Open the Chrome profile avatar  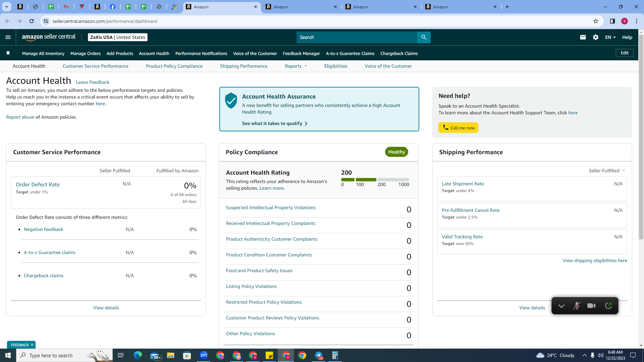(x=625, y=21)
